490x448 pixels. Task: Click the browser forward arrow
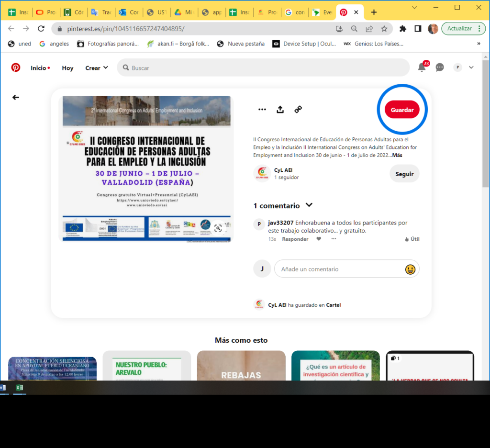pyautogui.click(x=26, y=29)
